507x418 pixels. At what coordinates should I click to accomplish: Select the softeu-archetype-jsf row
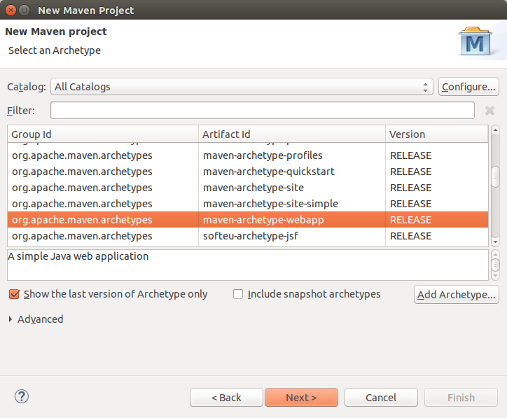point(248,236)
